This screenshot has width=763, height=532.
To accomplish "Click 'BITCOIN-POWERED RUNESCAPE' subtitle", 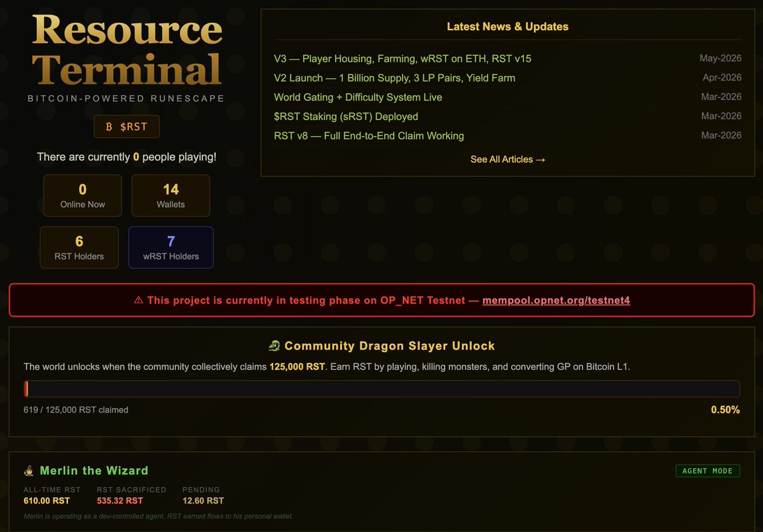I will [127, 99].
